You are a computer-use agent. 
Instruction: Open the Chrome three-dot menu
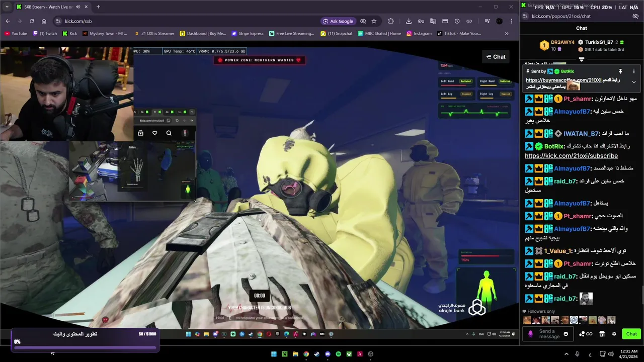click(x=511, y=21)
